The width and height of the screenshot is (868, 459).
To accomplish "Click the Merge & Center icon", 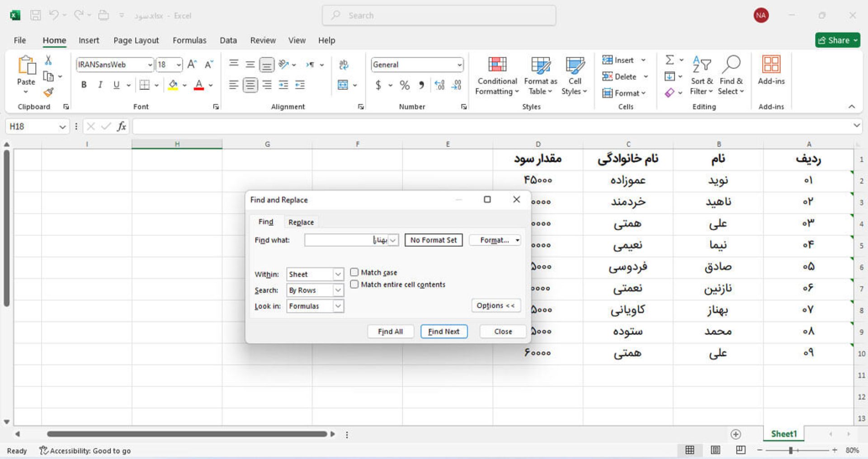I will [343, 85].
